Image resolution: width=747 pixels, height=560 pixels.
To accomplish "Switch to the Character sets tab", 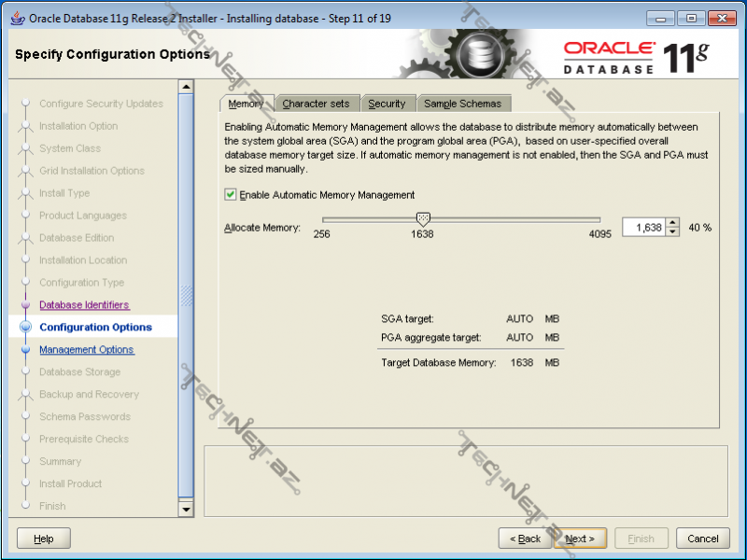I will pyautogui.click(x=316, y=104).
